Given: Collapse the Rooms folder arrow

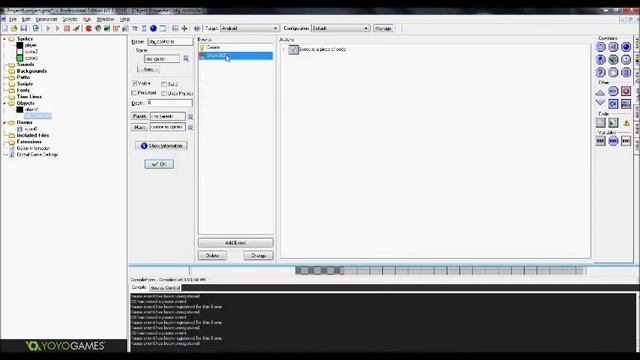Looking at the screenshot, I should point(4,122).
